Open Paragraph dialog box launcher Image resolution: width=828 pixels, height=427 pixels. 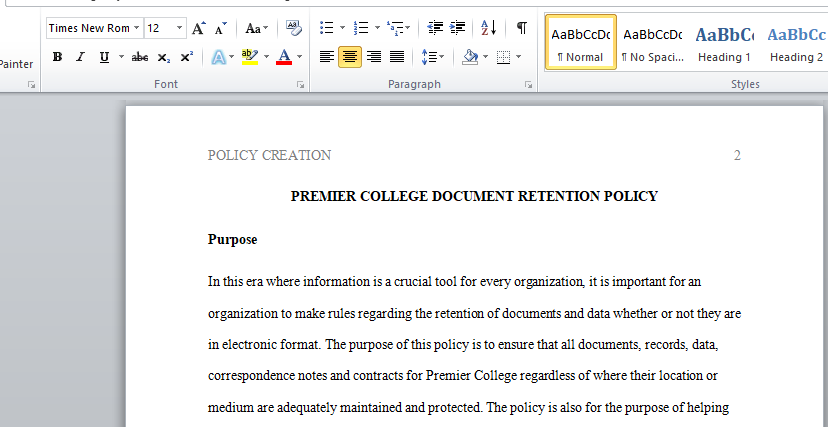(529, 84)
